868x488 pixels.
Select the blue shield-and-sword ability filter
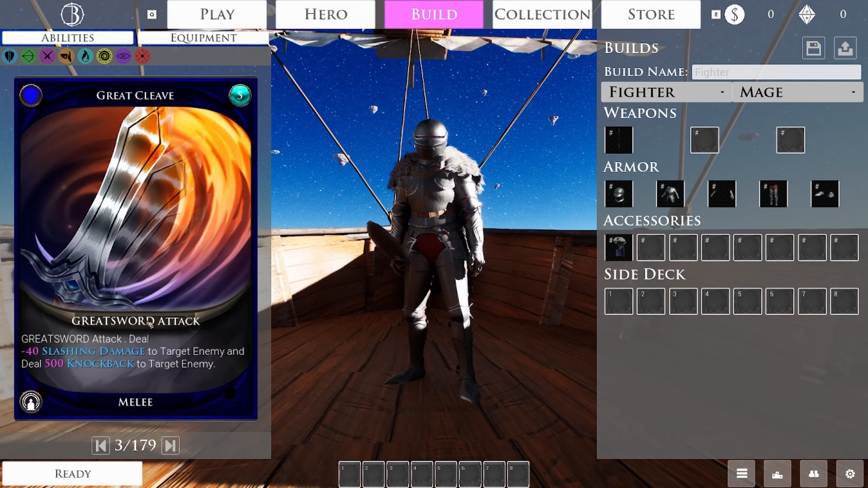point(9,56)
